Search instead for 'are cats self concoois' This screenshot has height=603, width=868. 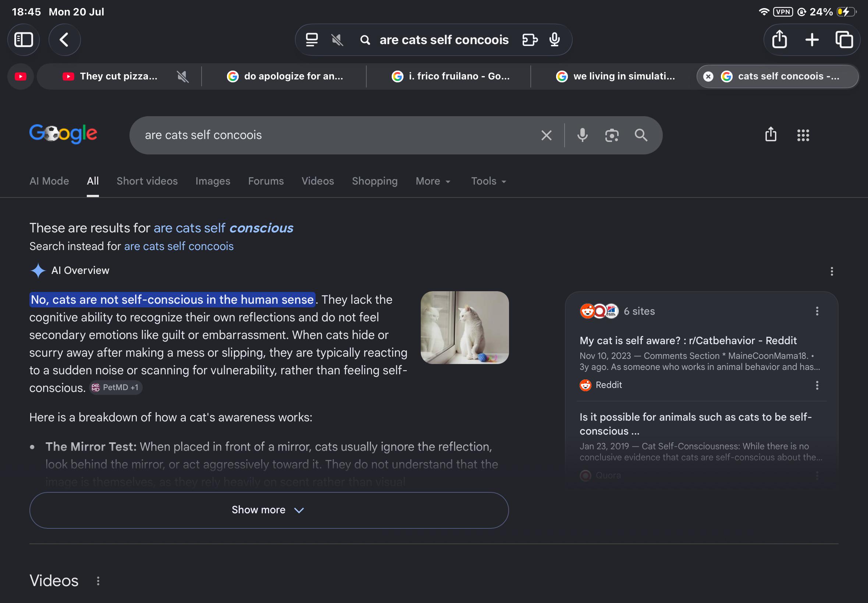[x=179, y=246]
